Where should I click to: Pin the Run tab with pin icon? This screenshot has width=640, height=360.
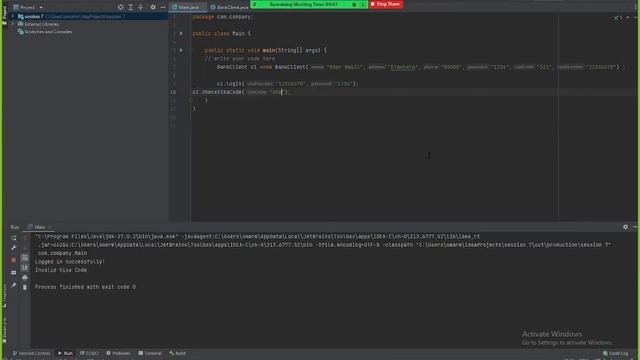coord(13,285)
